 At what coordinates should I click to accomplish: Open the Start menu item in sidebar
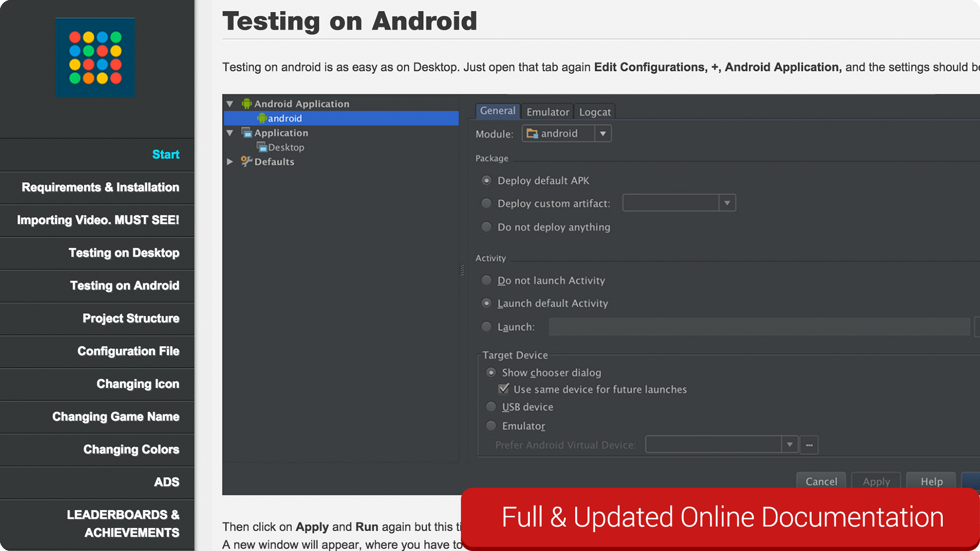click(97, 155)
